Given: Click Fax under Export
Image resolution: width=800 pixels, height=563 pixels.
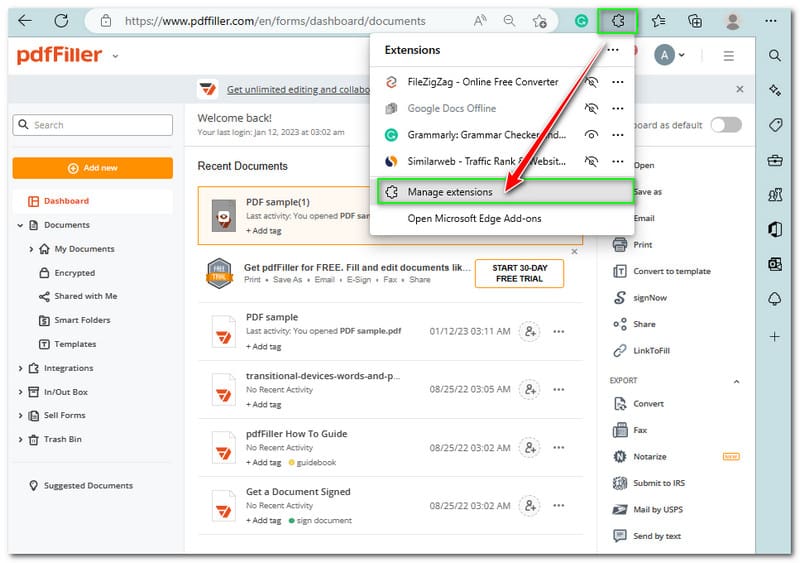Looking at the screenshot, I should (640, 430).
